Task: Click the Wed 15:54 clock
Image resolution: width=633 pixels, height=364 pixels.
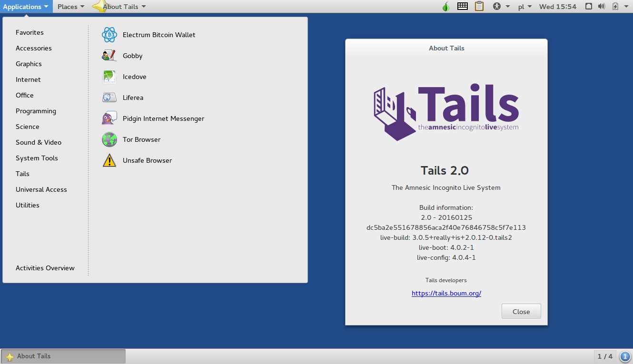Action: (x=558, y=7)
